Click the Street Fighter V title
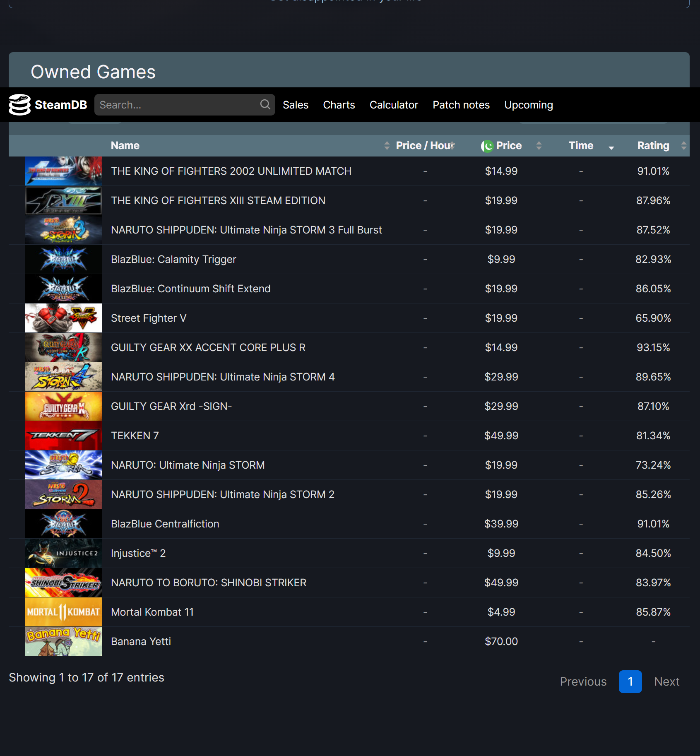Screen dimensions: 700x756 [149, 318]
